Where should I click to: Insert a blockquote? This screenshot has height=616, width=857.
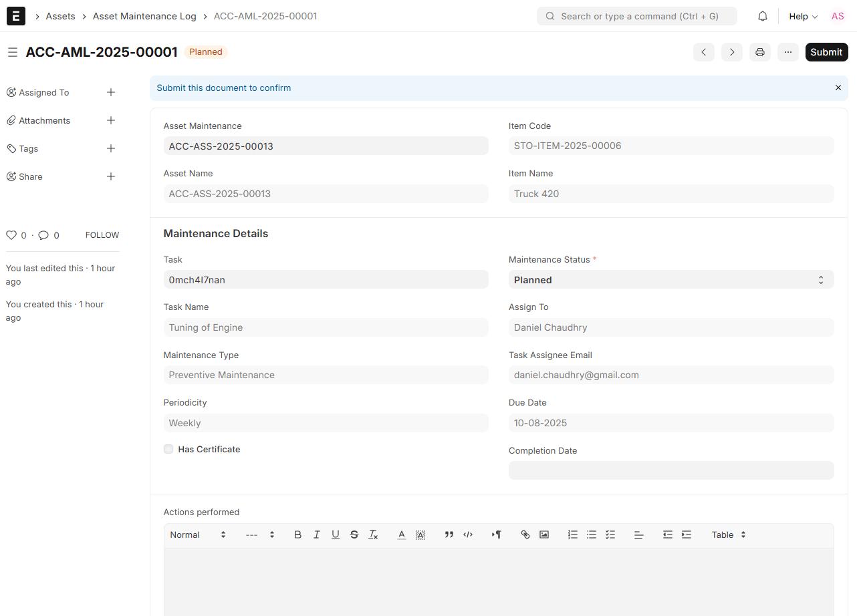449,534
